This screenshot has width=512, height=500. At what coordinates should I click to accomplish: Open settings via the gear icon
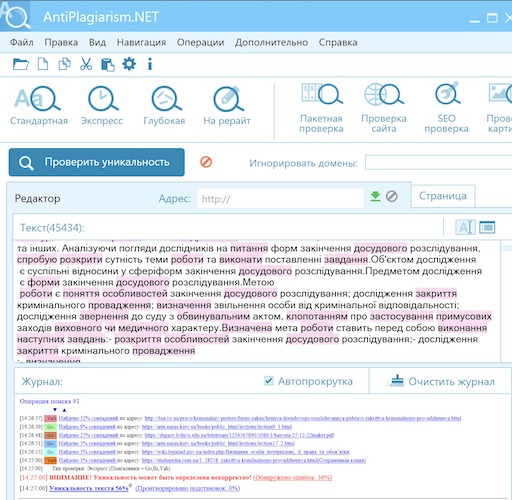click(129, 64)
